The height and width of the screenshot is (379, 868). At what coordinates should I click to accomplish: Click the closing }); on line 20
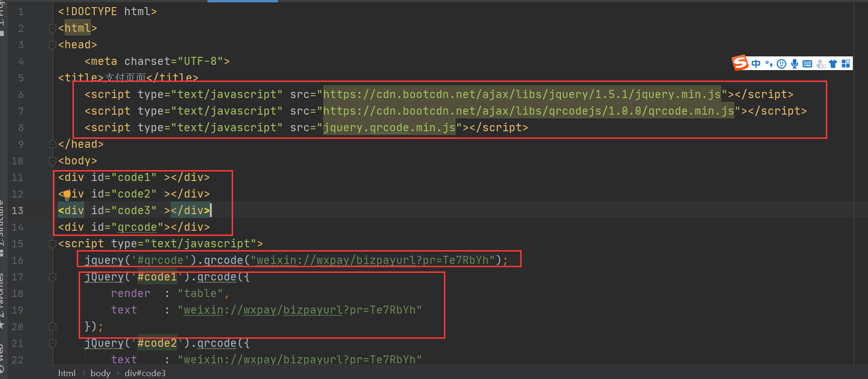click(94, 326)
